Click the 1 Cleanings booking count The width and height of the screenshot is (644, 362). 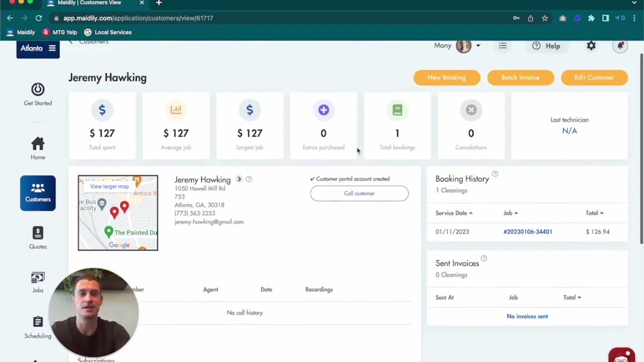point(451,191)
